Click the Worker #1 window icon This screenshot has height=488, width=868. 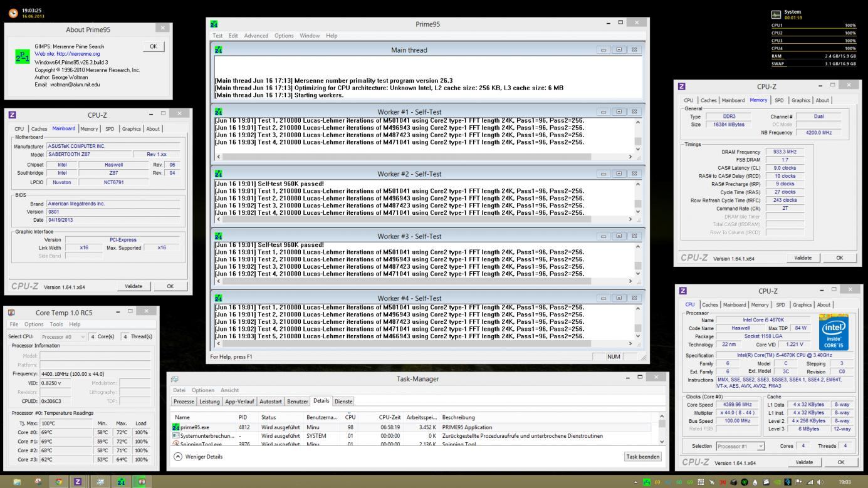(x=219, y=112)
